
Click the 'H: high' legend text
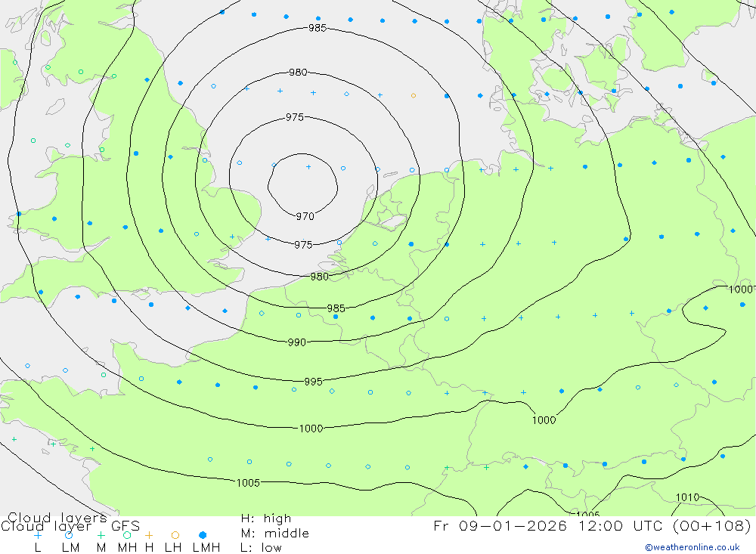[x=265, y=518]
